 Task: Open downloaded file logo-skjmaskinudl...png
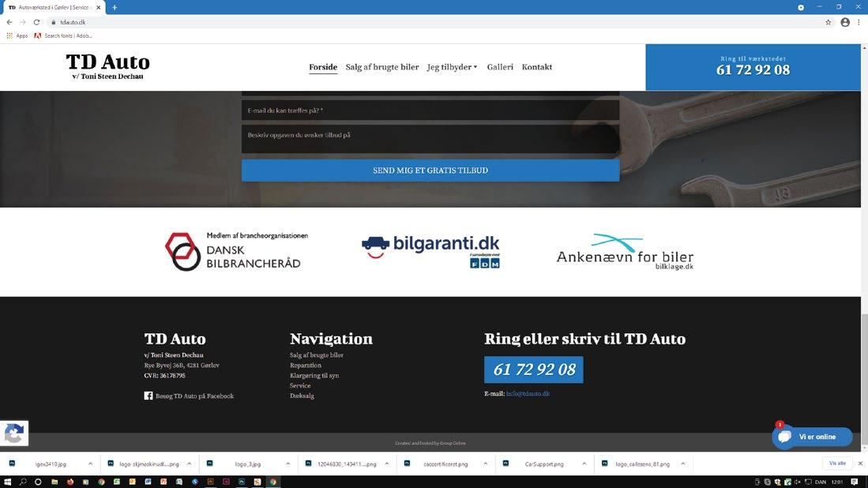tap(149, 464)
